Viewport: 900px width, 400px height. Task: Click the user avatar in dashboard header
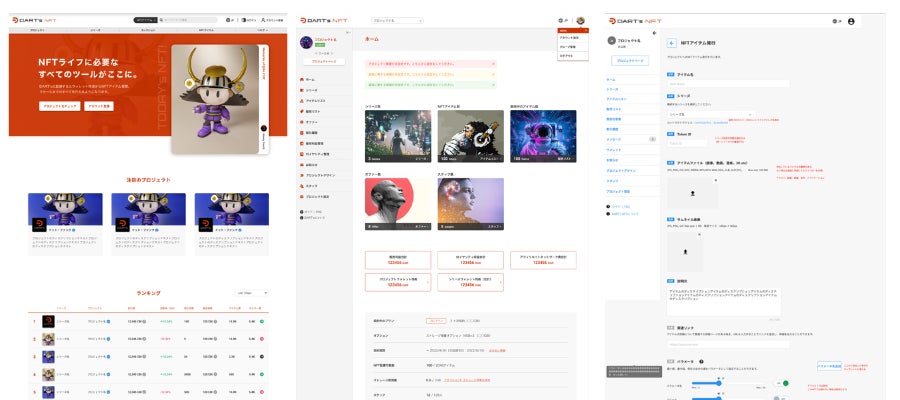(x=580, y=21)
